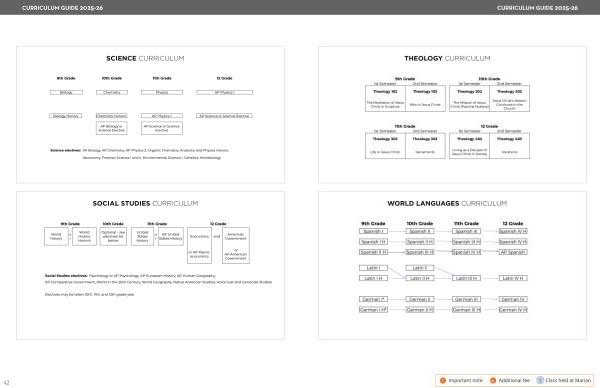Click the Economics box in Social Studies
This screenshot has width=600, height=388.
click(x=199, y=245)
